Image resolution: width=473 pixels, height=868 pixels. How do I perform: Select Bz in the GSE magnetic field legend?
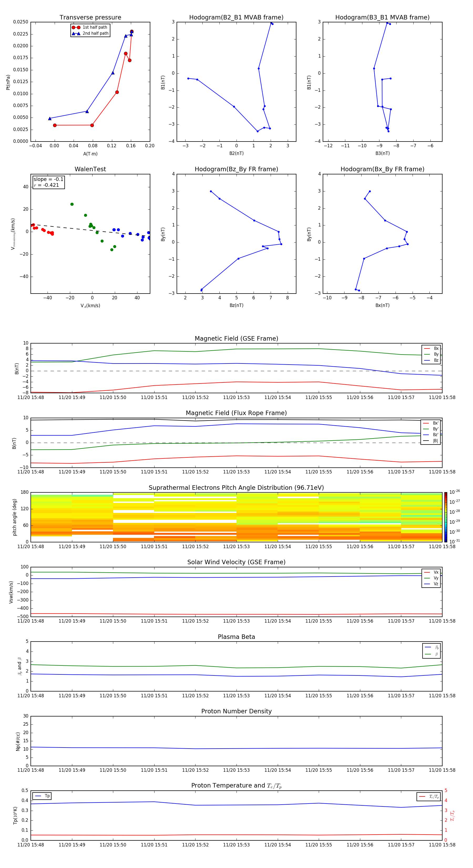[431, 360]
